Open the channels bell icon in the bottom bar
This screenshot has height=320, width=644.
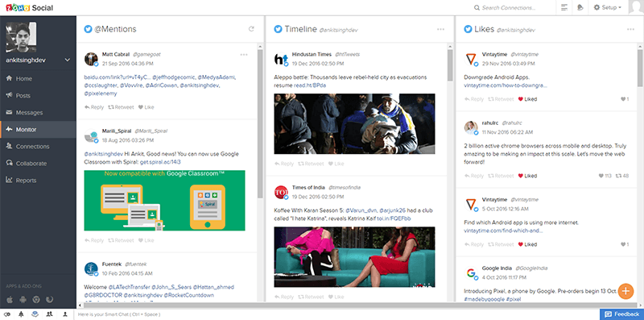21,314
